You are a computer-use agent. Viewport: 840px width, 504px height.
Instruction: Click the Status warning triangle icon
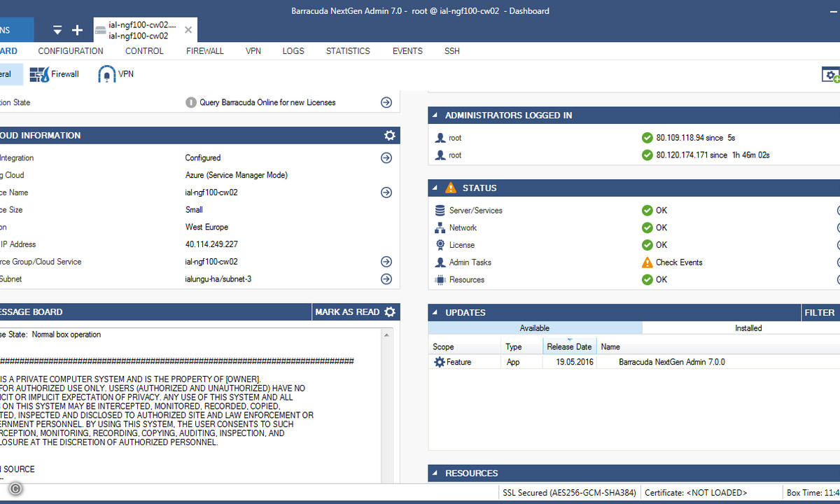click(x=451, y=188)
